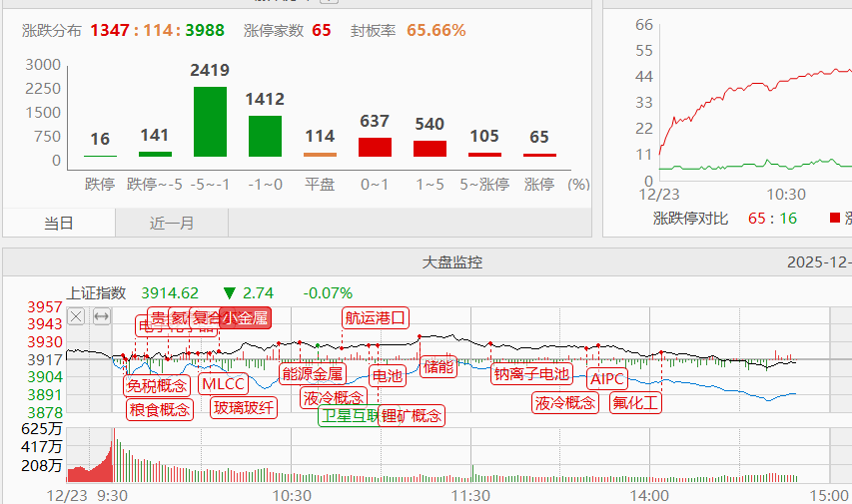Click the 储能 sector label
This screenshot has height=504, width=852.
coord(437,366)
